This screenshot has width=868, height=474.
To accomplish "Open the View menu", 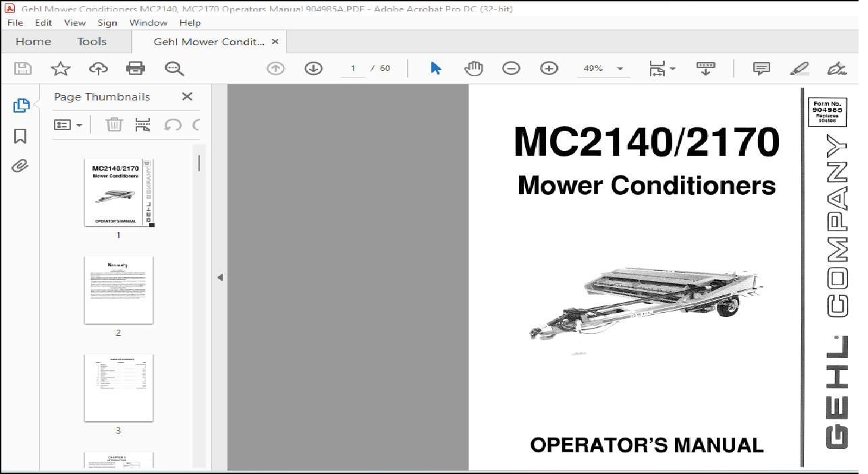I will 75,22.
